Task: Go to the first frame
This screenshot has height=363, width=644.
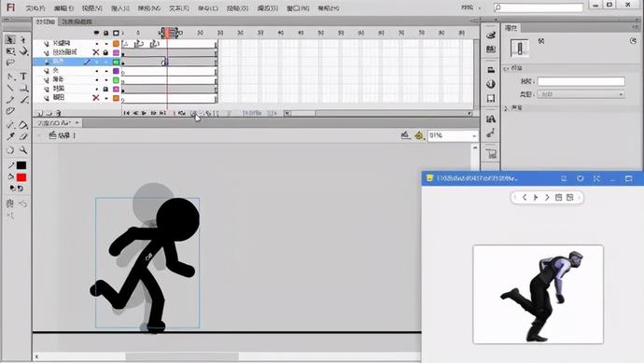Action: point(127,113)
